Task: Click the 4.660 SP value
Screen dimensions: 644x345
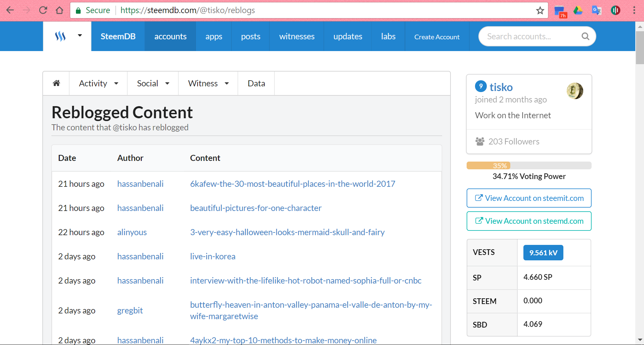Action: pos(538,277)
